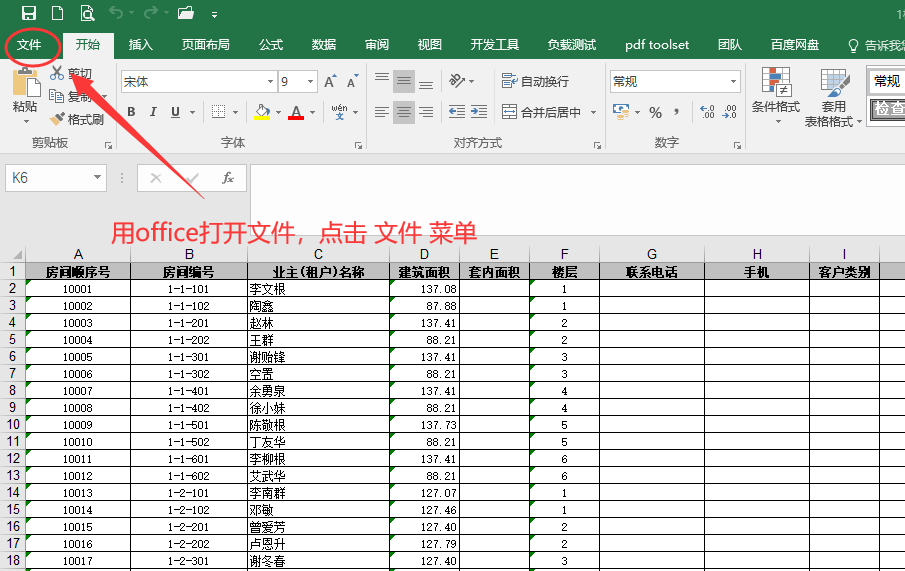Click the Save icon in quick access toolbar
Screen dimensions: 905x571
click(x=28, y=13)
